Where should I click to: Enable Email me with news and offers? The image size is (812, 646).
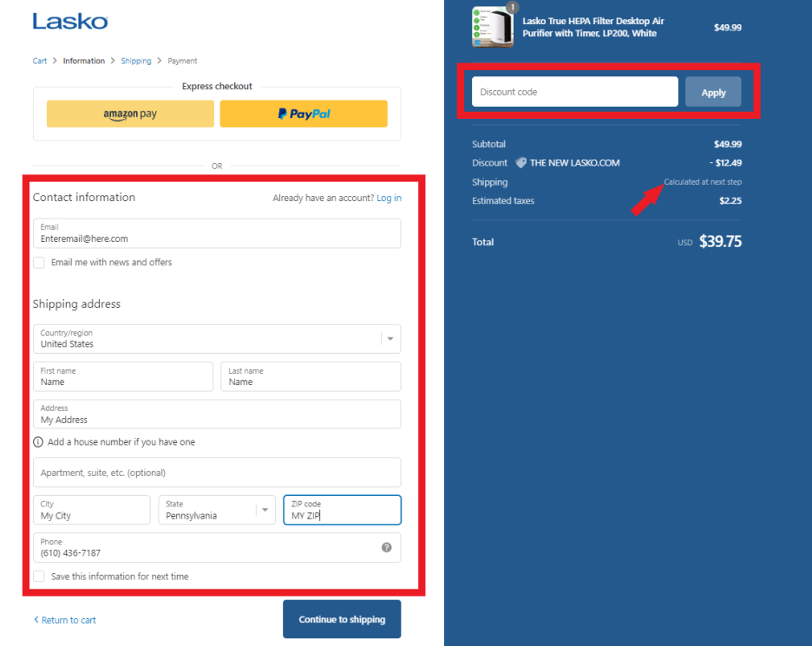[39, 263]
